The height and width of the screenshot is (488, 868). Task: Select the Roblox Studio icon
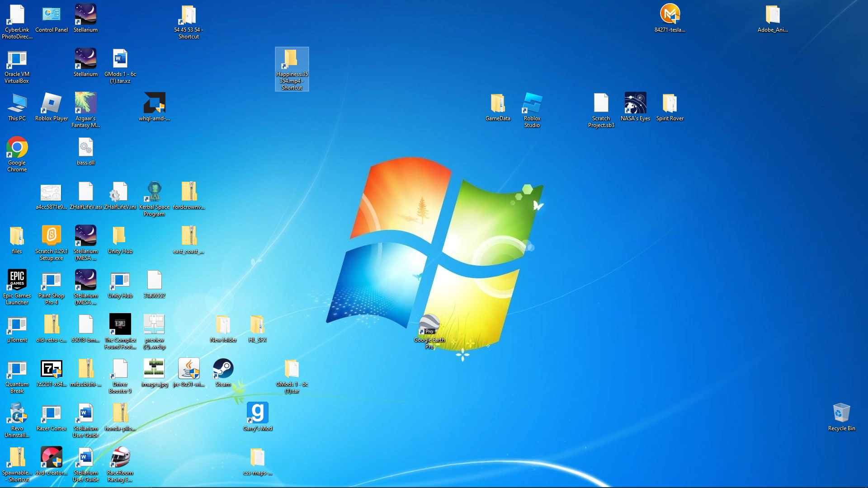[532, 103]
